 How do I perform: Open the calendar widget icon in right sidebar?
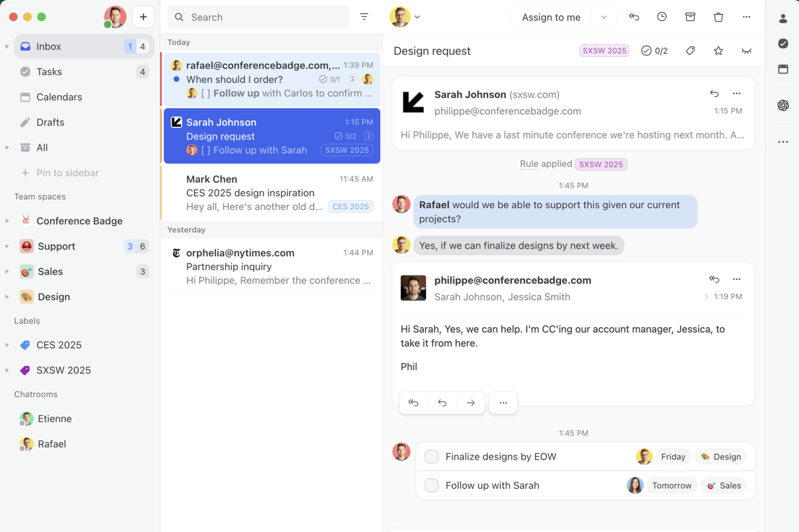click(783, 69)
